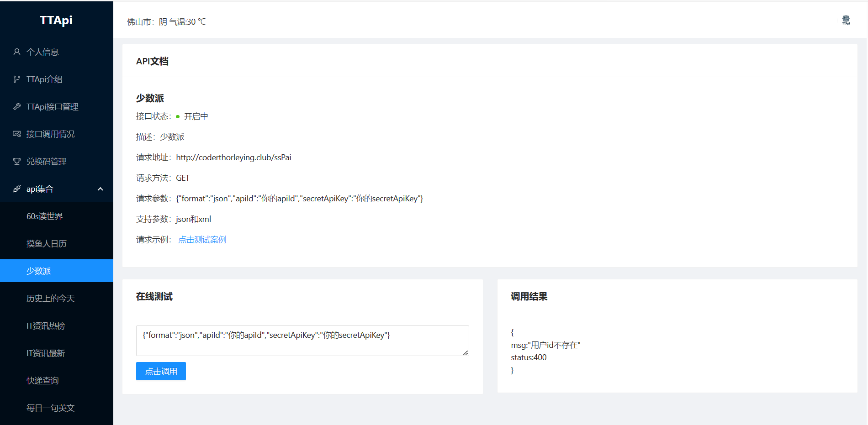Click the chart icon beside 接口调用情况
The height and width of the screenshot is (425, 868).
[17, 134]
